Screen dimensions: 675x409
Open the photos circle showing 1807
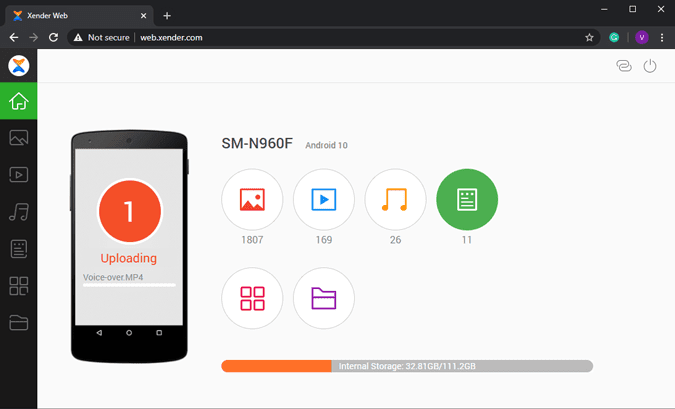coord(252,199)
